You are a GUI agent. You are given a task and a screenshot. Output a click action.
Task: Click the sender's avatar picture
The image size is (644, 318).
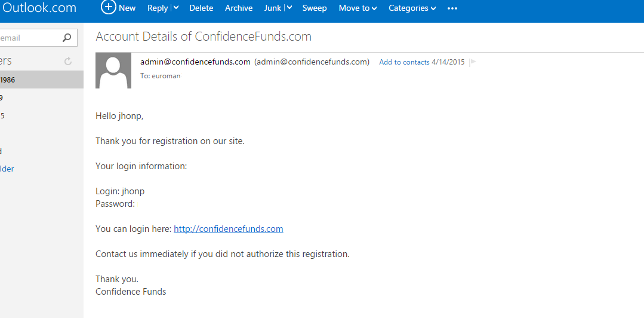[x=113, y=71]
